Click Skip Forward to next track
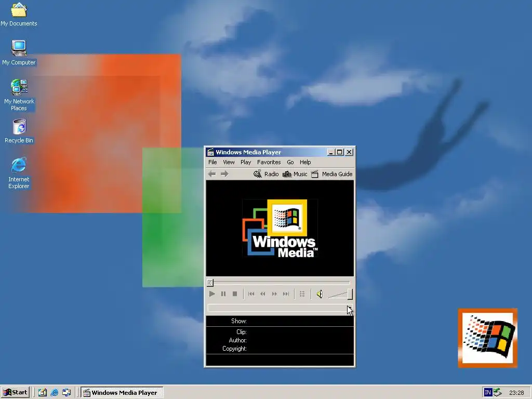The image size is (532, 399). coord(286,294)
